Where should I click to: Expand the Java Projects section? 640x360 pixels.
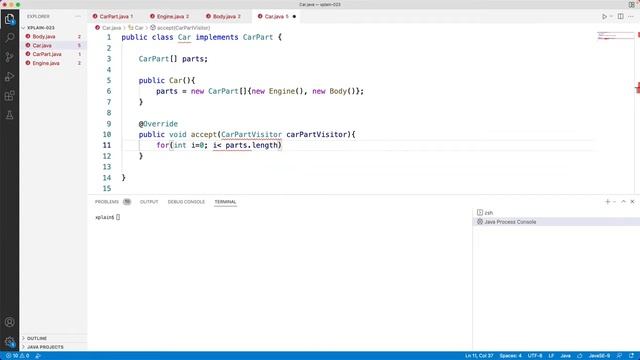click(x=53, y=347)
